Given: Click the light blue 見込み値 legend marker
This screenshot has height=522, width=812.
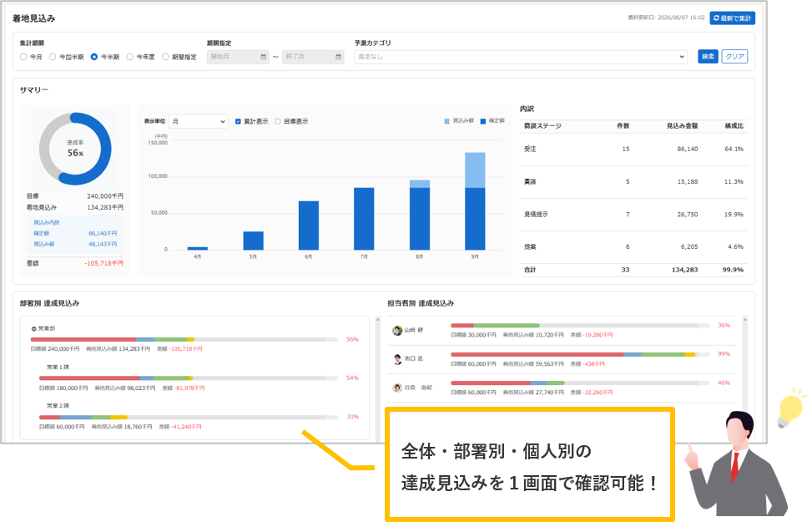Looking at the screenshot, I should pyautogui.click(x=447, y=121).
